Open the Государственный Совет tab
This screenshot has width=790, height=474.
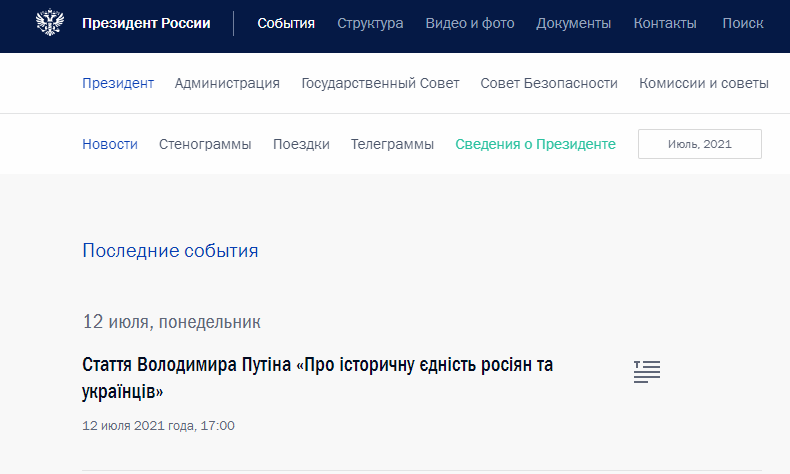point(380,83)
